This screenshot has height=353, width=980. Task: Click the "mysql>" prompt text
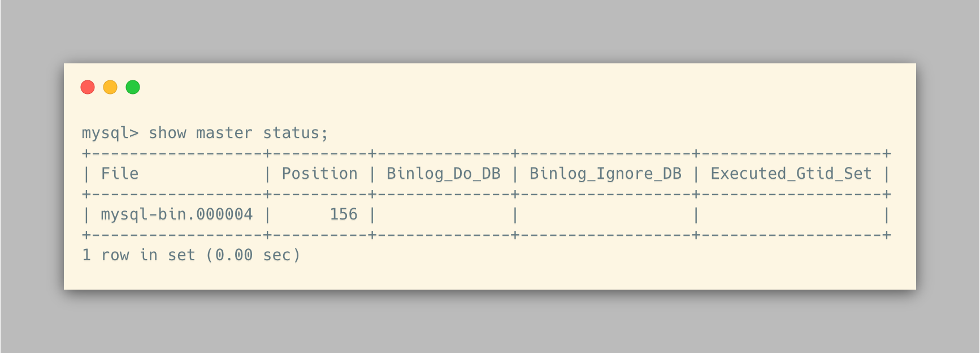tap(110, 133)
